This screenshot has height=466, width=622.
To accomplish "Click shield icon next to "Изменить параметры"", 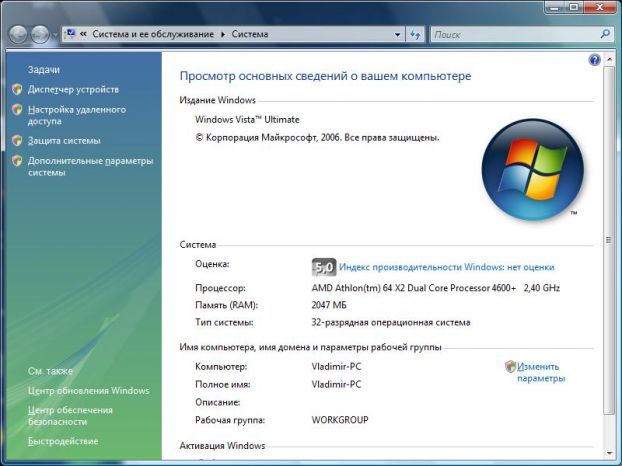I will click(x=511, y=366).
